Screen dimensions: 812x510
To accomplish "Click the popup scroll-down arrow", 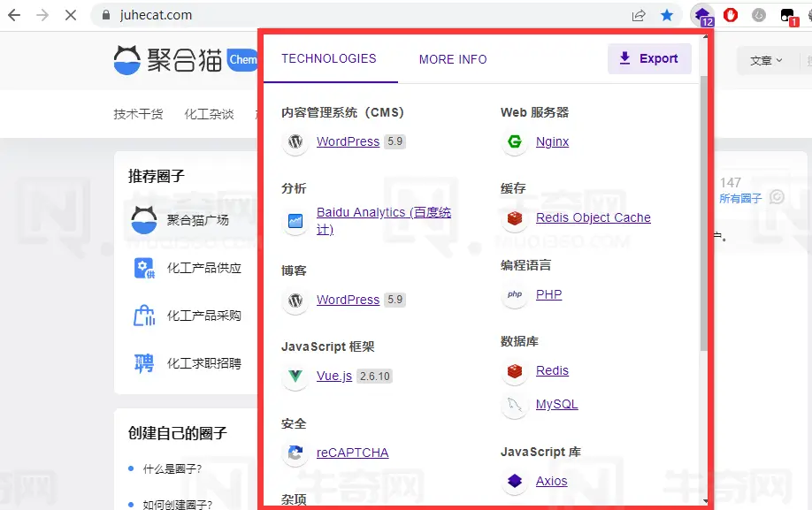I will click(x=705, y=501).
